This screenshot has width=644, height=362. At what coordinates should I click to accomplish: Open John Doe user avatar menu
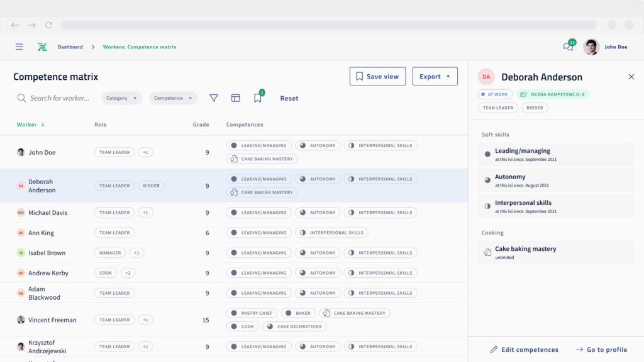pos(591,47)
